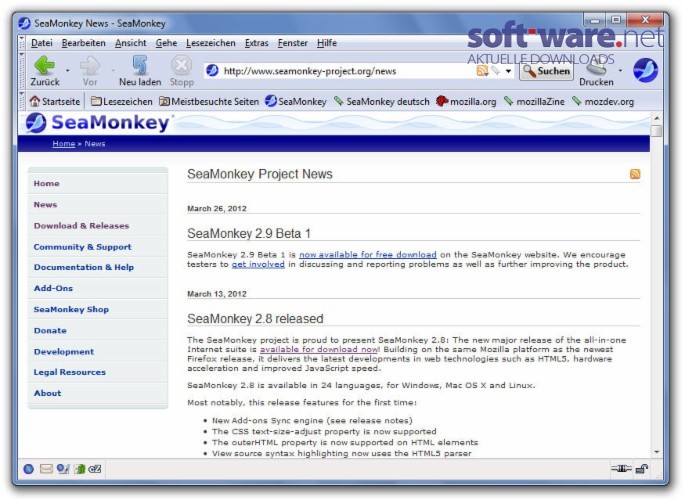Open ChatZilla IRC status bar icon
Image resolution: width=685 pixels, height=500 pixels.
(95, 469)
